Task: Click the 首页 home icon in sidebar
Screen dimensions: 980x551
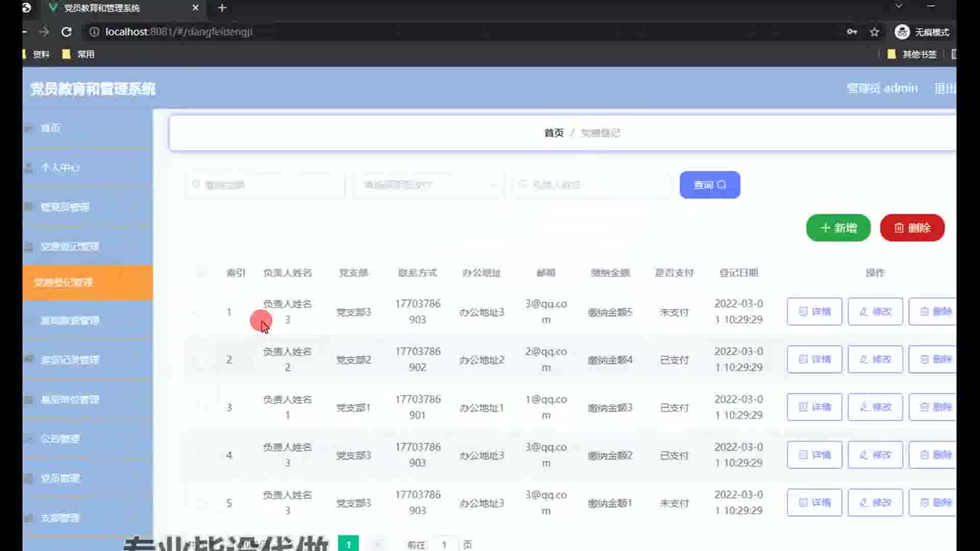Action: [29, 128]
